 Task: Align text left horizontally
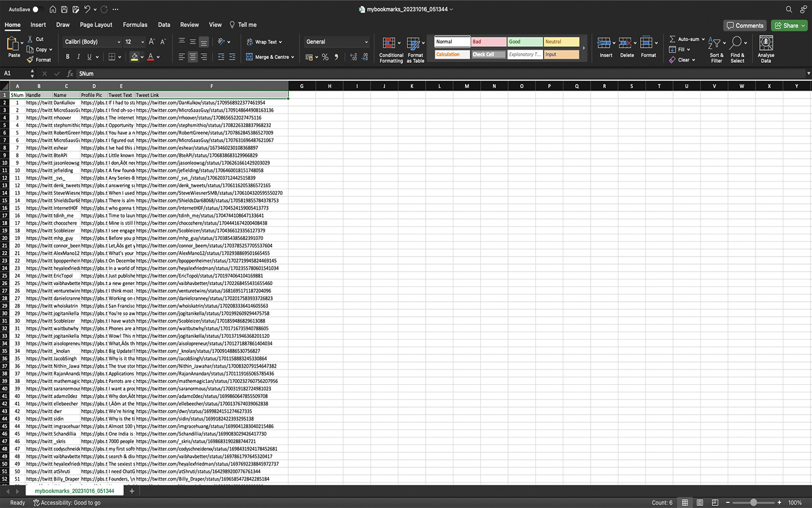[x=182, y=57]
